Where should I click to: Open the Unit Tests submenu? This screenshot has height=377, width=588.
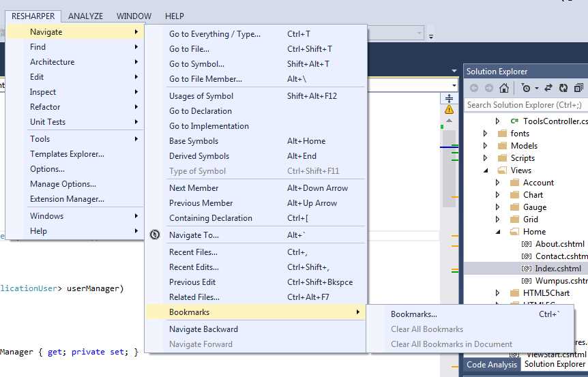(x=75, y=122)
